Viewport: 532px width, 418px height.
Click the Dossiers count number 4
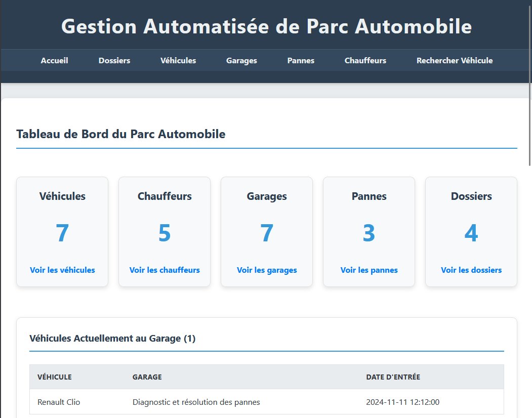(471, 233)
